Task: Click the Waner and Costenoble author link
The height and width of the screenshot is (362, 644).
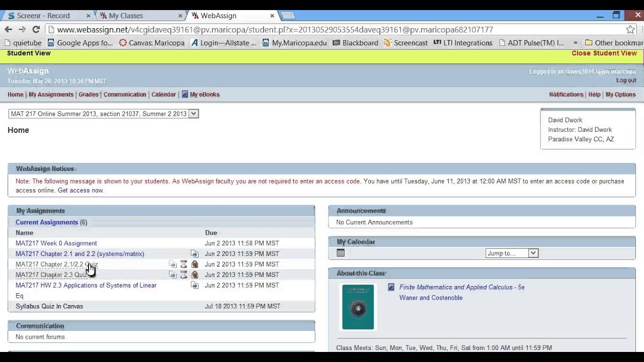Action: pos(431,298)
